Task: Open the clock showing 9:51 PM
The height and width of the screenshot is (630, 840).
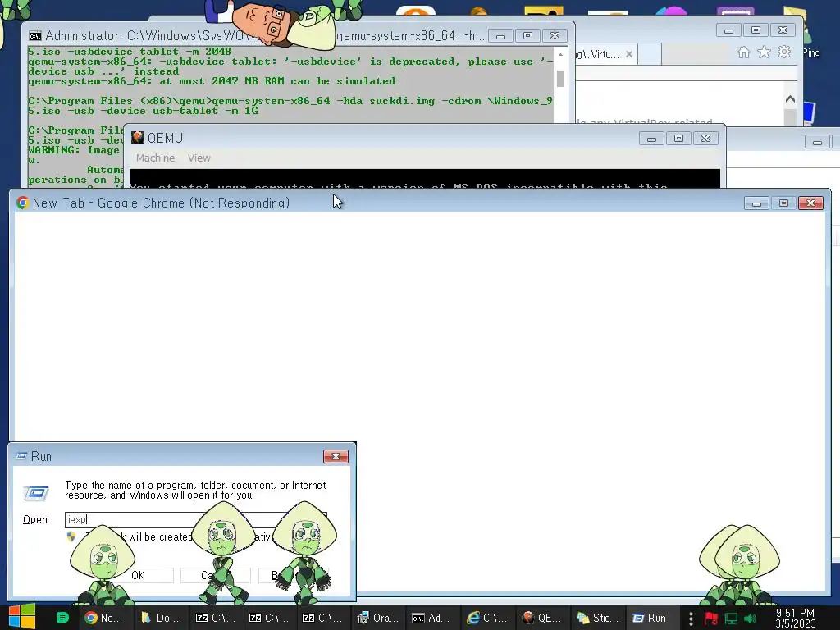Action: [796, 619]
